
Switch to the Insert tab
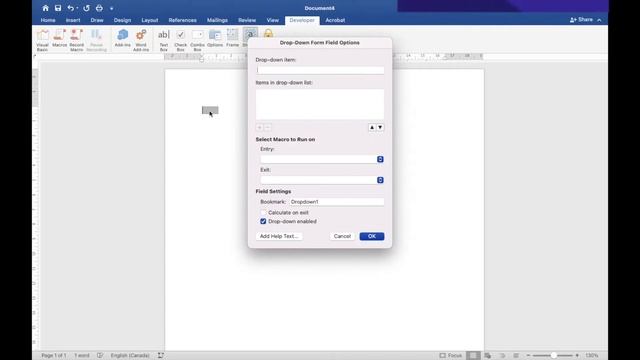click(73, 20)
